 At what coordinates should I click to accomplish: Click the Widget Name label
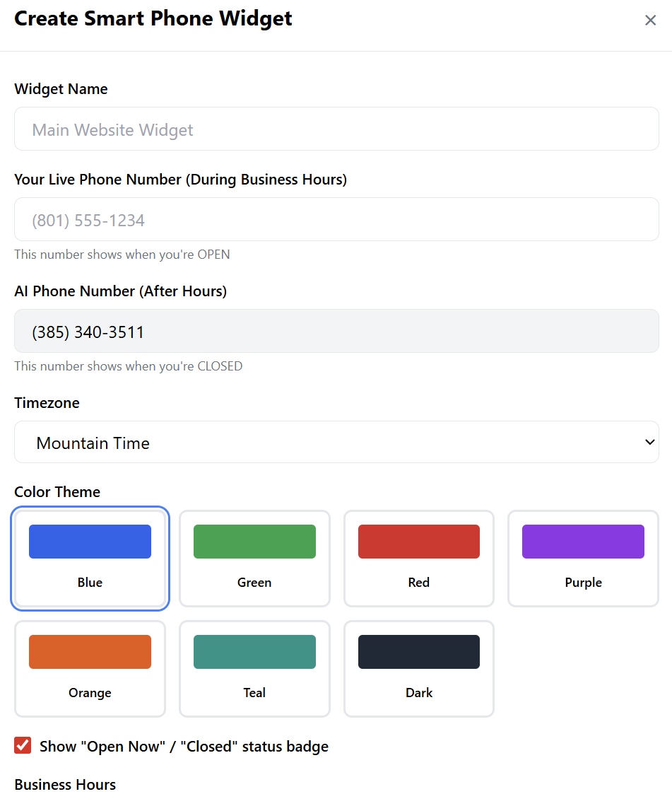point(61,89)
